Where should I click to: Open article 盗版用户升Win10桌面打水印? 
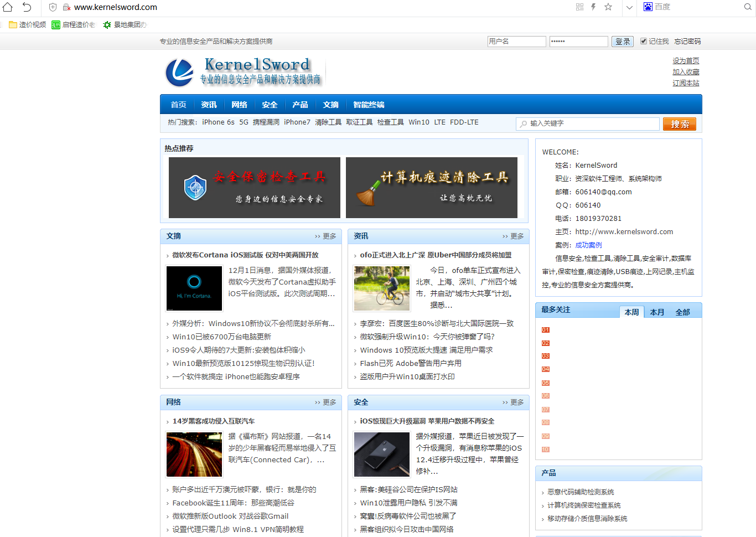[x=407, y=377]
